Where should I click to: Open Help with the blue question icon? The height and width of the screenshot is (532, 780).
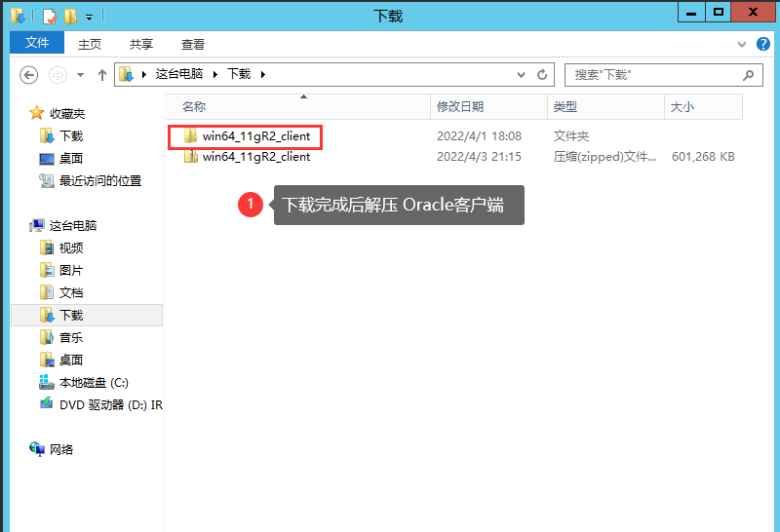click(x=763, y=44)
